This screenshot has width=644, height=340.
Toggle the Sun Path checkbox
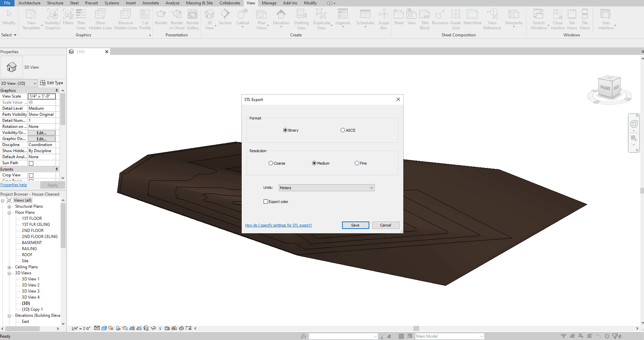click(x=31, y=163)
